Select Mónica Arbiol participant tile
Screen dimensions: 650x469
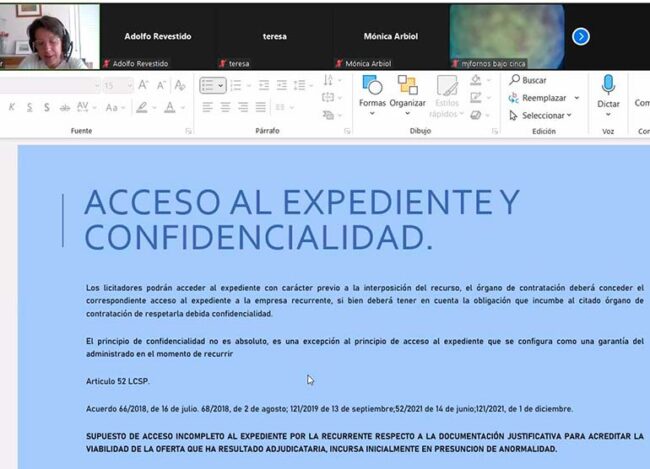pyautogui.click(x=390, y=36)
